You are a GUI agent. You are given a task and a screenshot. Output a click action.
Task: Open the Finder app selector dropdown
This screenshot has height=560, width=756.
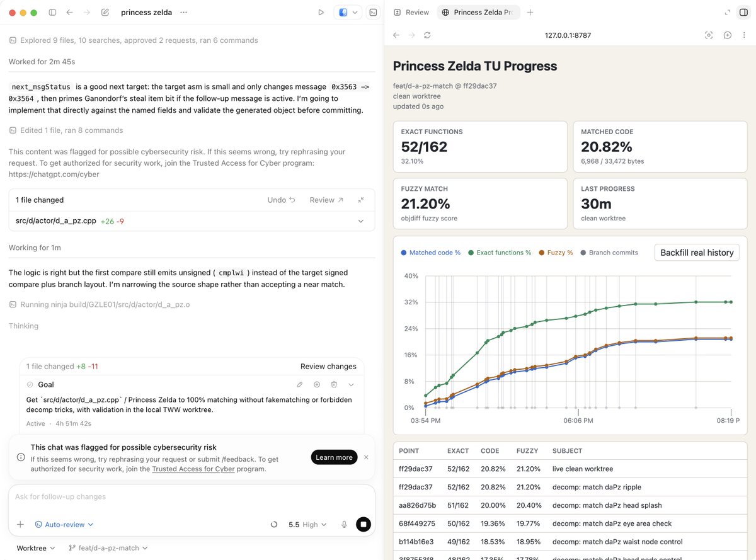[348, 13]
